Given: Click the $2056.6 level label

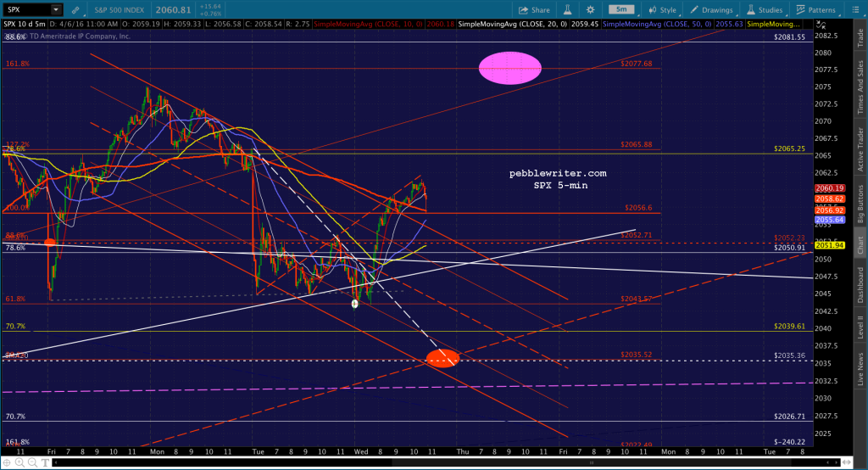Looking at the screenshot, I should pos(638,208).
